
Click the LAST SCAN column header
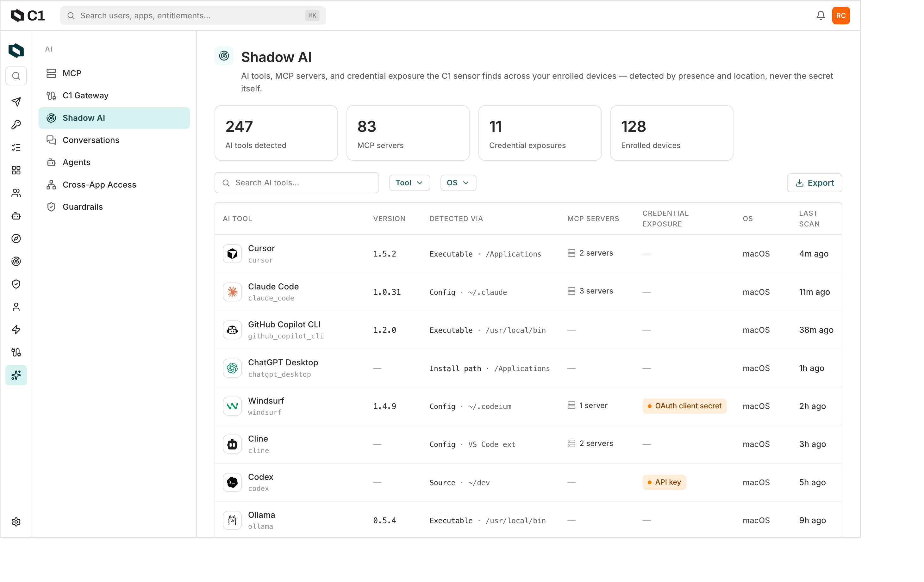809,219
